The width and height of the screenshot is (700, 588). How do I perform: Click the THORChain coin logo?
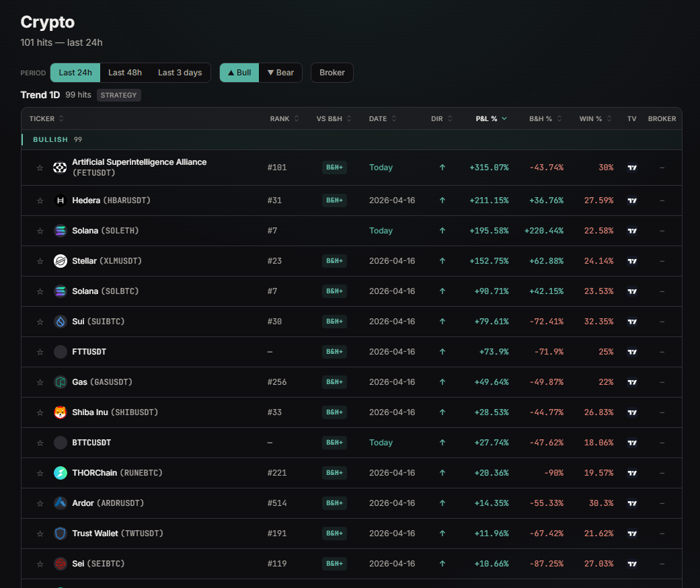click(61, 473)
